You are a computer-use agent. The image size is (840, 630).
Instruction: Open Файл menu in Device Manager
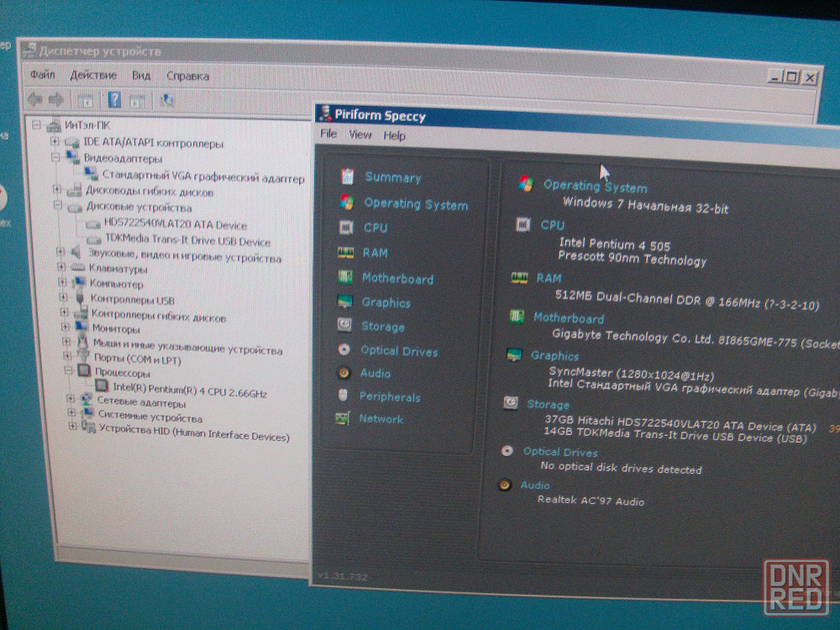(x=42, y=74)
